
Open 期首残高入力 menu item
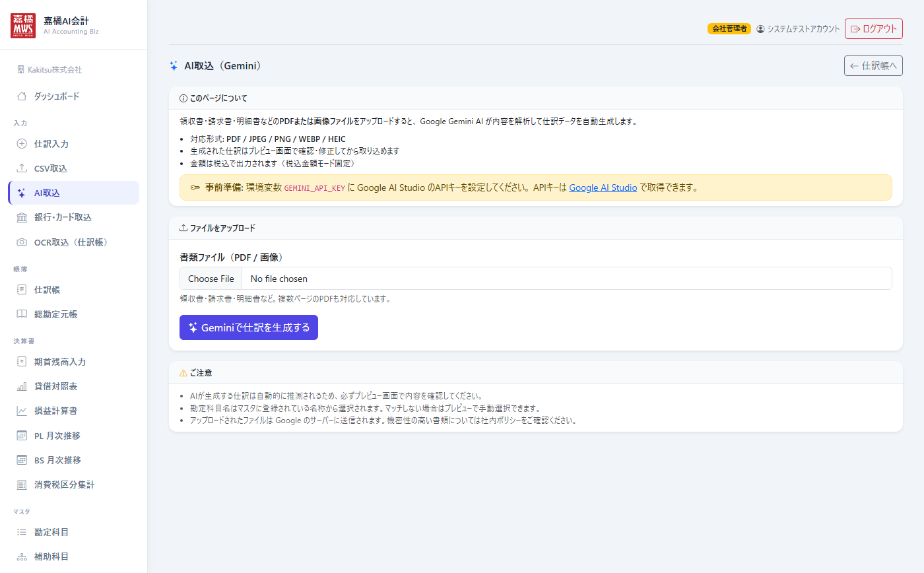pos(74,362)
